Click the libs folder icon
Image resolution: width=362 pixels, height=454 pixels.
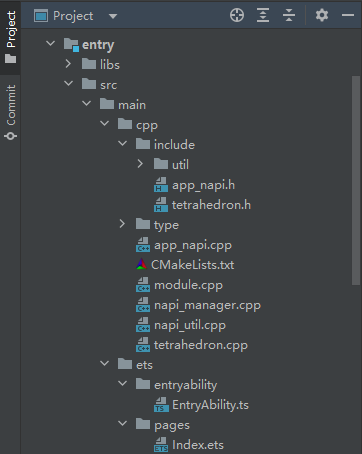point(89,64)
